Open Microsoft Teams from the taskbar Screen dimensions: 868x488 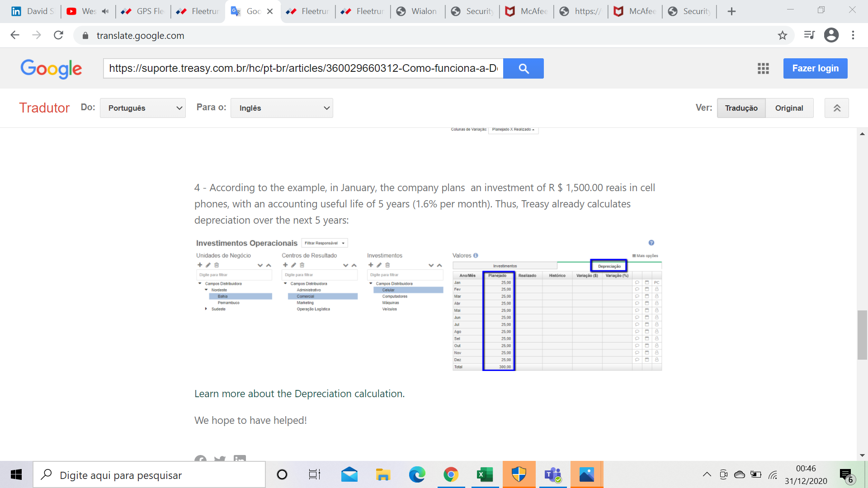552,474
